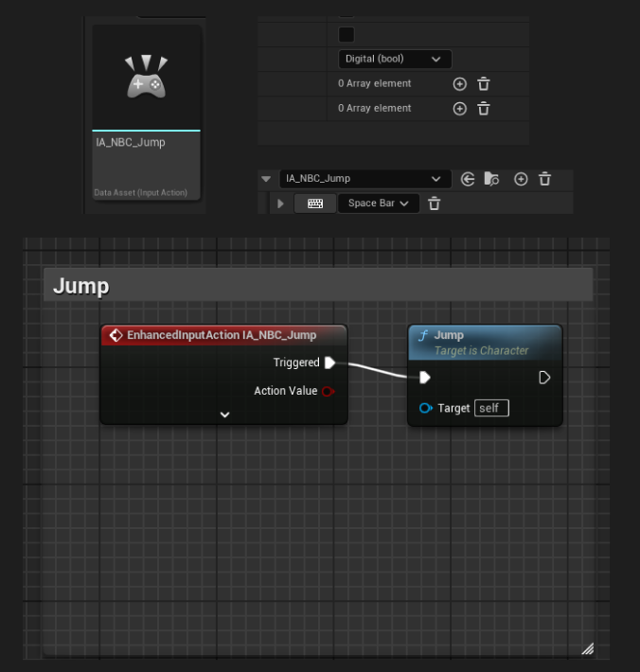Image resolution: width=640 pixels, height=672 pixels.
Task: Click the Data Asset (Input Action) label
Action: [x=141, y=193]
